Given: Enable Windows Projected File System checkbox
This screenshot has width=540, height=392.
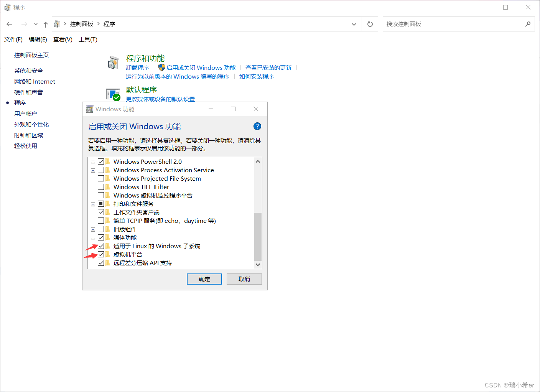Looking at the screenshot, I should pos(101,178).
